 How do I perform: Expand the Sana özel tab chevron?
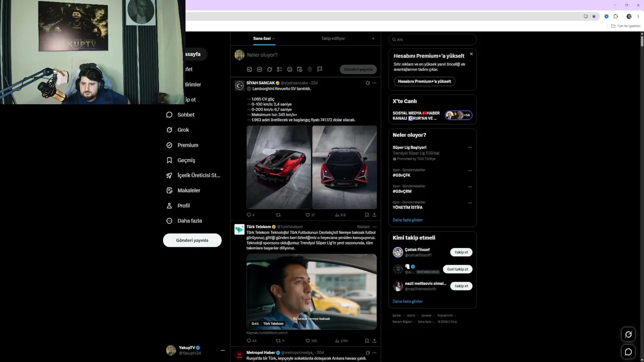tap(273, 39)
